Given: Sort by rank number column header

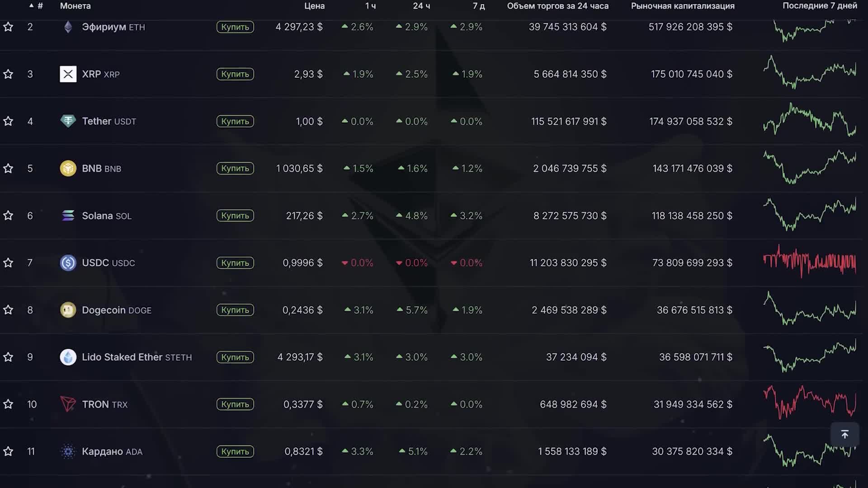Looking at the screenshot, I should 39,6.
